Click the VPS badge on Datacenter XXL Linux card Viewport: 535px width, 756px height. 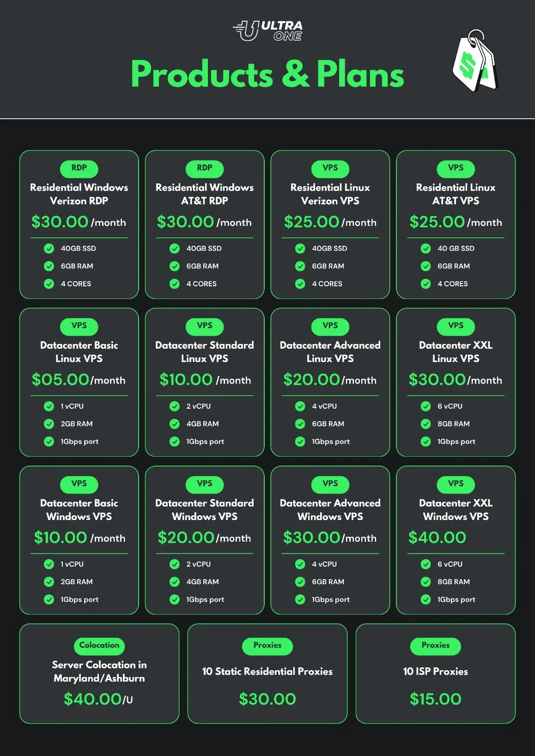[456, 327]
